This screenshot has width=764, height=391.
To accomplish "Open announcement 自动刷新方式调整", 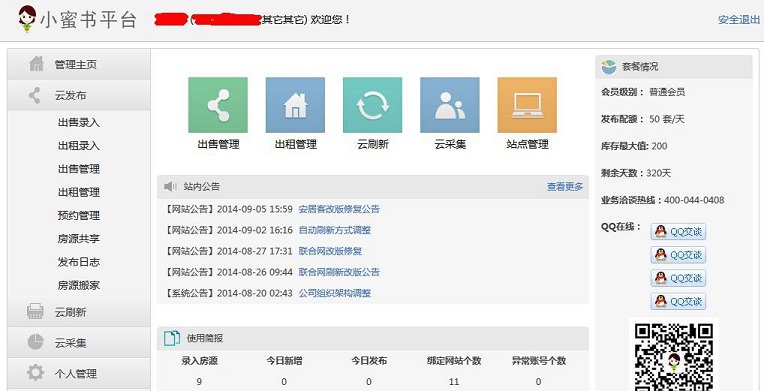I will click(x=335, y=230).
